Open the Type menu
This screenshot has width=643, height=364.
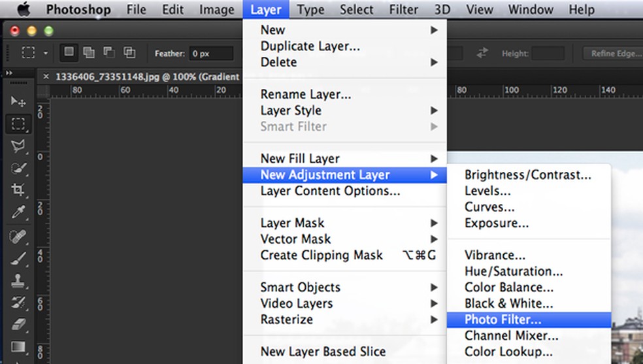point(310,9)
